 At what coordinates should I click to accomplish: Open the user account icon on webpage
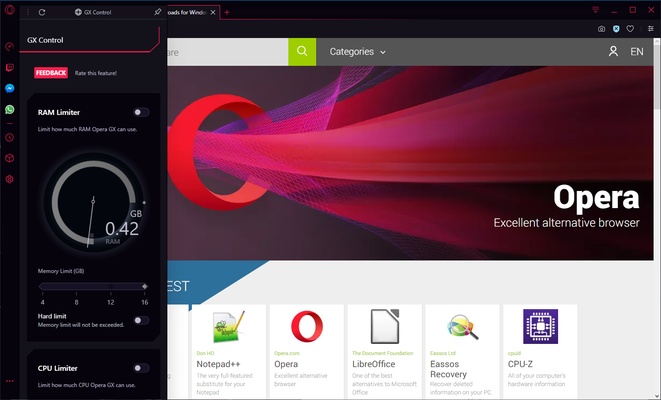pos(613,51)
